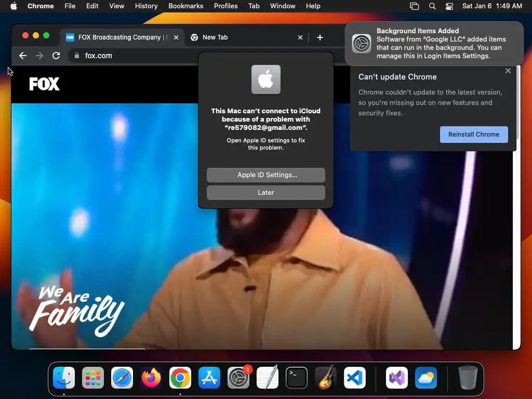Close the New Tab tab
This screenshot has height=399, width=532.
300,37
